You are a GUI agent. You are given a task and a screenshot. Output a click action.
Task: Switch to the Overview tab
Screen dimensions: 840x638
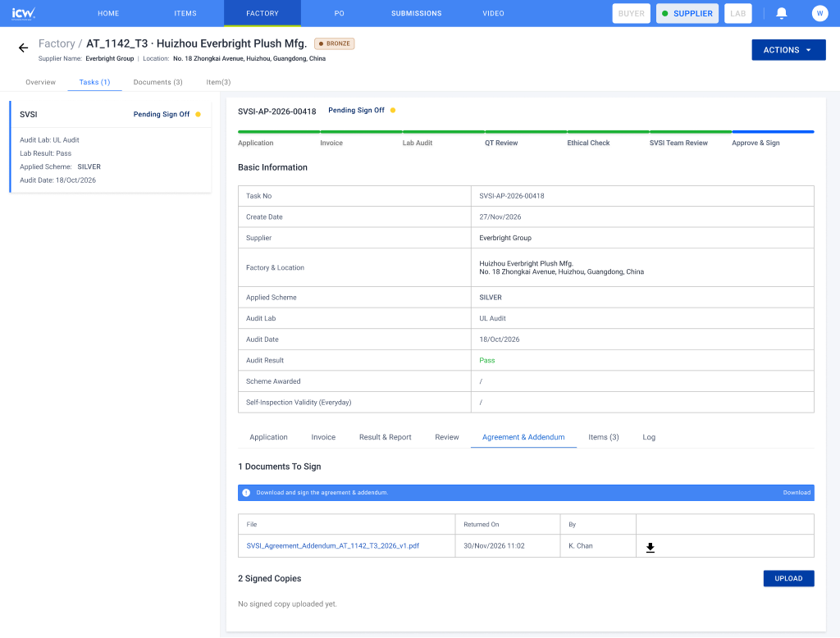coord(41,82)
